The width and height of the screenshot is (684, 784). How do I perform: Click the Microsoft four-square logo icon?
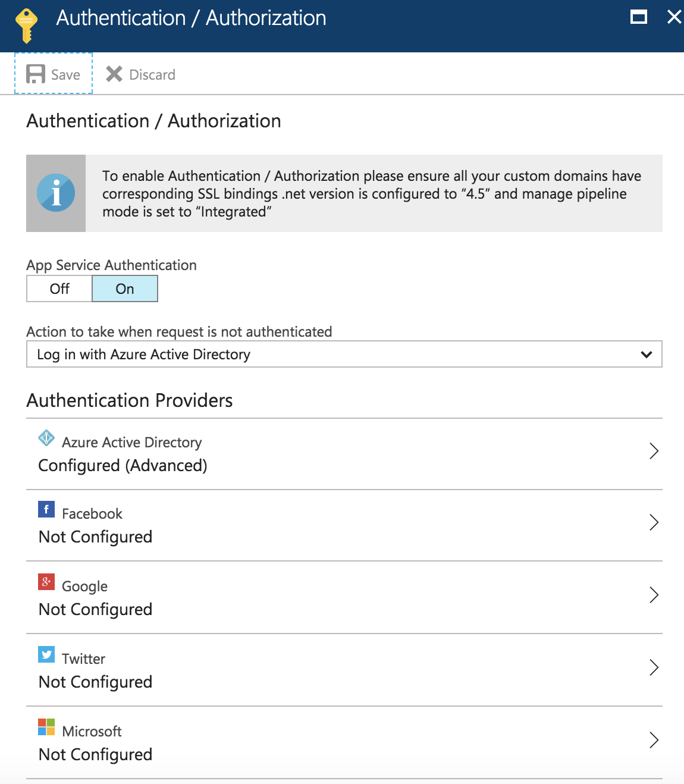pyautogui.click(x=46, y=727)
